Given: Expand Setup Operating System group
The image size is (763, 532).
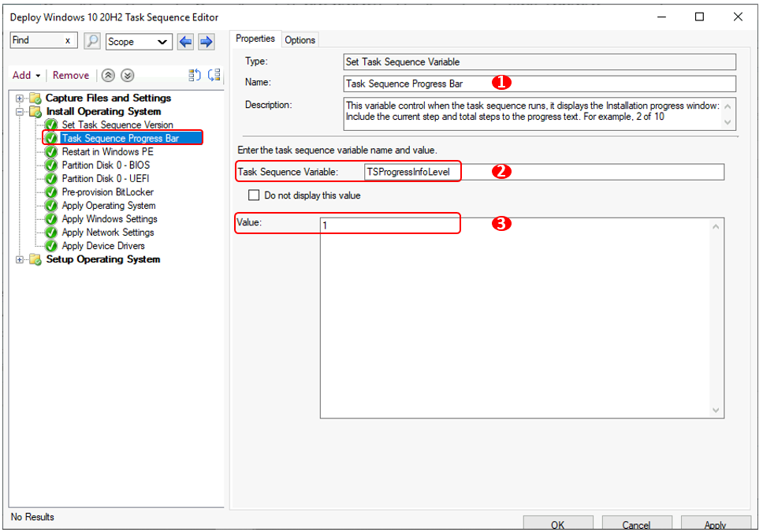Looking at the screenshot, I should [20, 259].
